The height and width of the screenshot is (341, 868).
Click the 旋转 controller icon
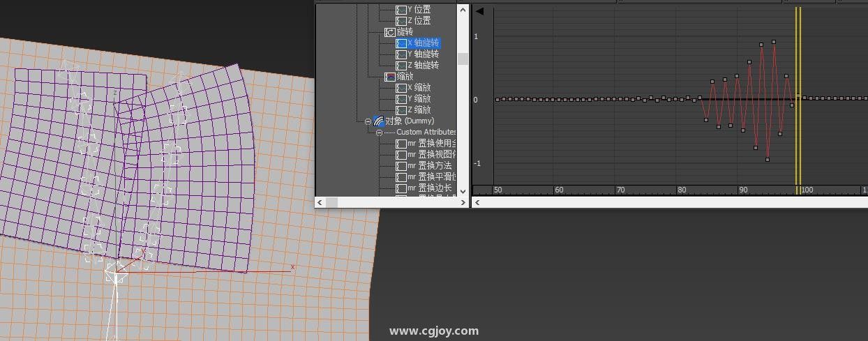[x=390, y=32]
